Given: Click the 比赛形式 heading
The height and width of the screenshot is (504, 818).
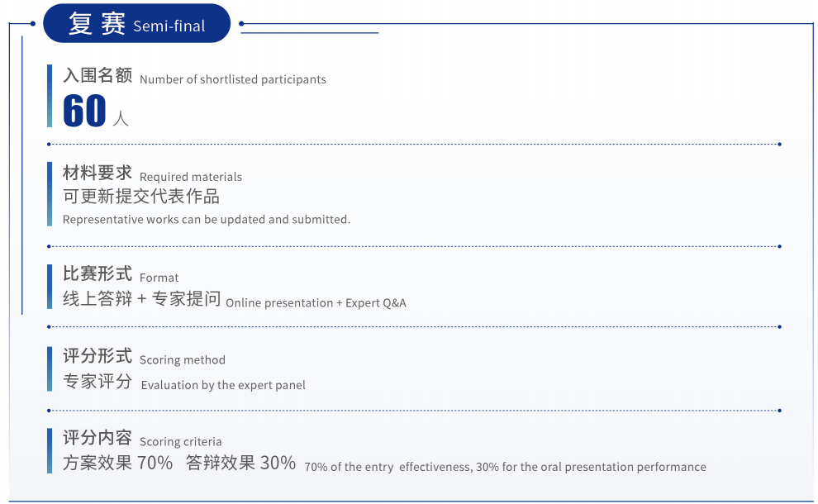Looking at the screenshot, I should pyautogui.click(x=97, y=274).
